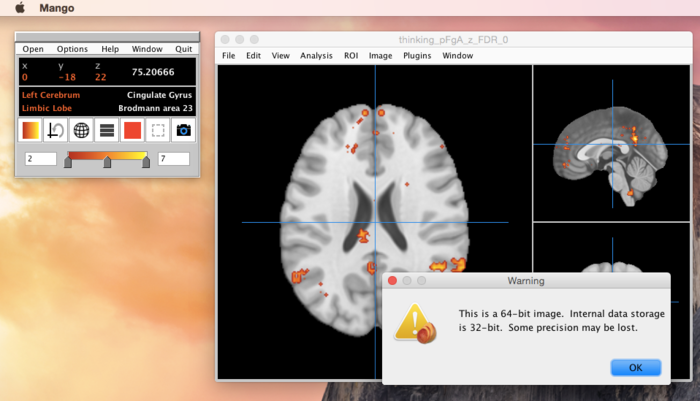Click the Apple menu icon
This screenshot has height=401, width=700.
tap(19, 8)
